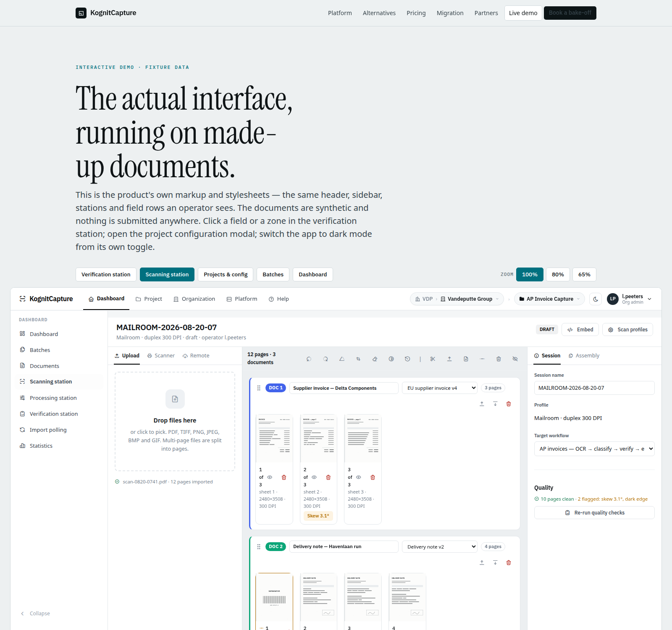Viewport: 672px width, 630px height.
Task: Open the Assembly tab
Action: tap(584, 356)
